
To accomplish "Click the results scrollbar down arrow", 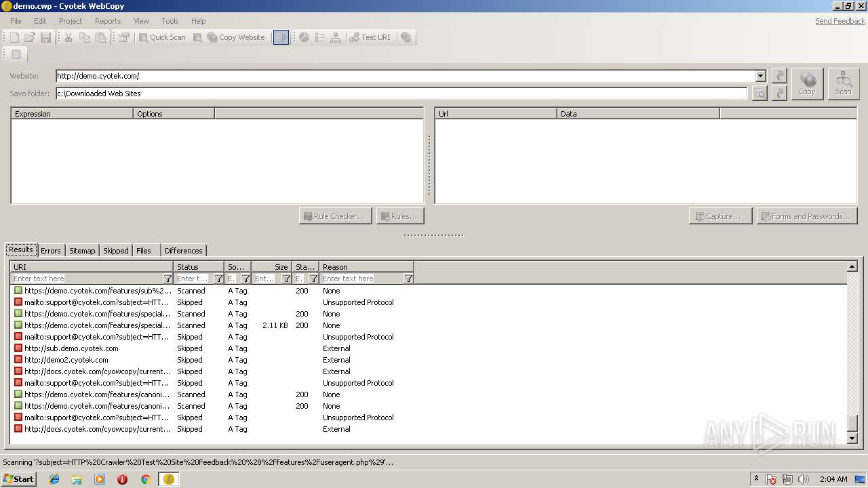I will pyautogui.click(x=852, y=439).
